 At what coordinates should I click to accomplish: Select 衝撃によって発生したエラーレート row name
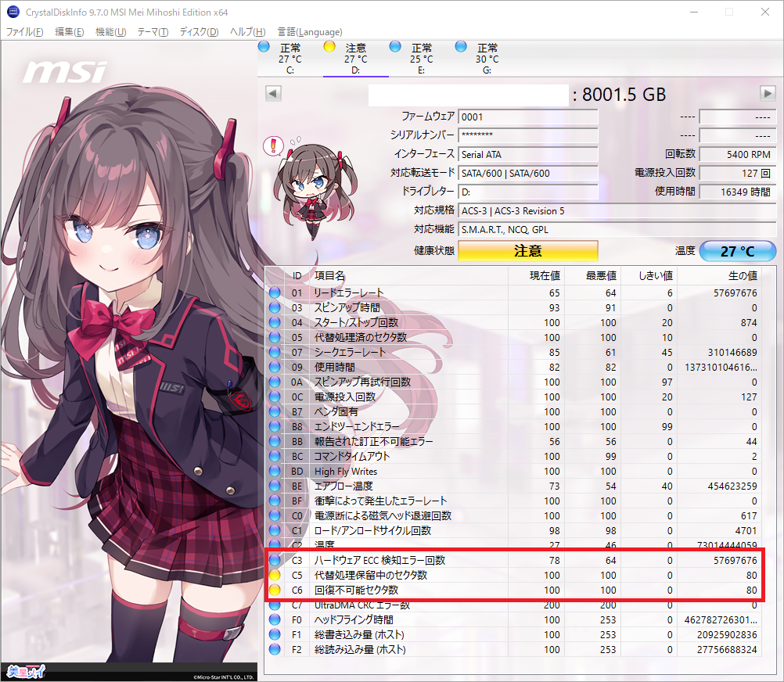pos(380,501)
